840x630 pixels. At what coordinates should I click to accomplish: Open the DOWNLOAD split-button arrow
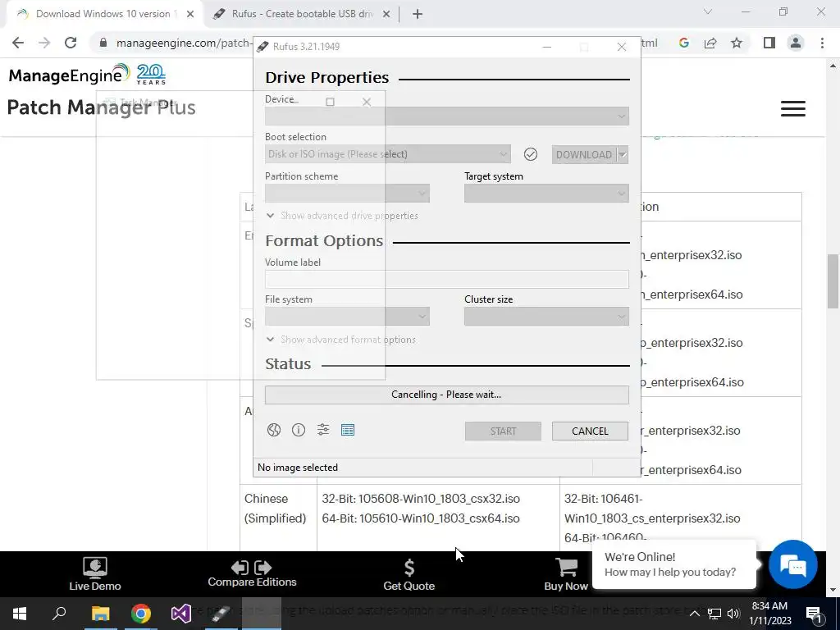(623, 155)
